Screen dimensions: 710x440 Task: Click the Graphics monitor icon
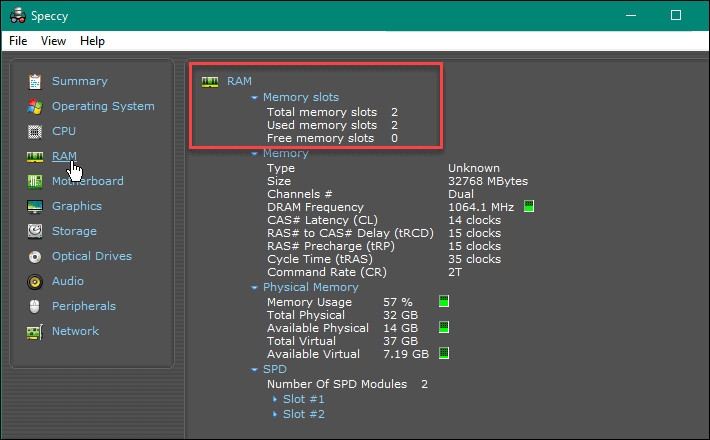tap(35, 206)
